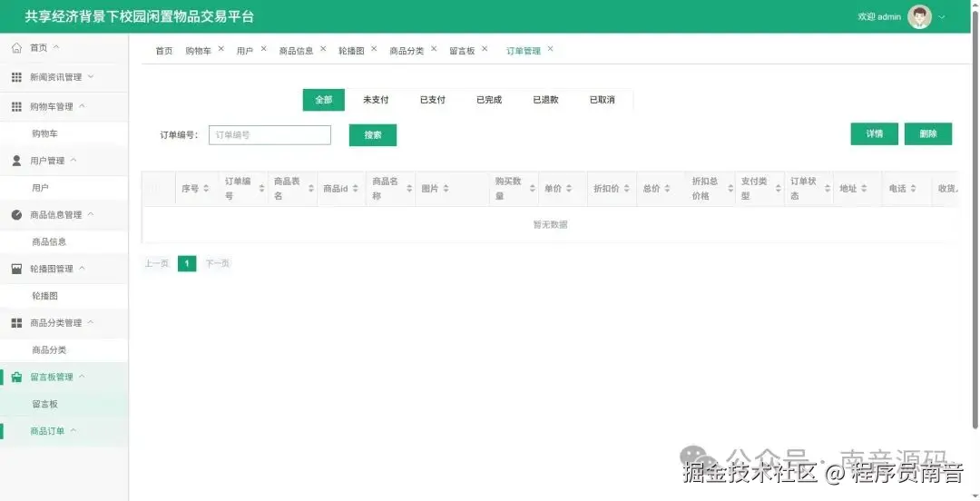Switch to the 首页 page tab
This screenshot has height=501, width=980.
coord(164,52)
